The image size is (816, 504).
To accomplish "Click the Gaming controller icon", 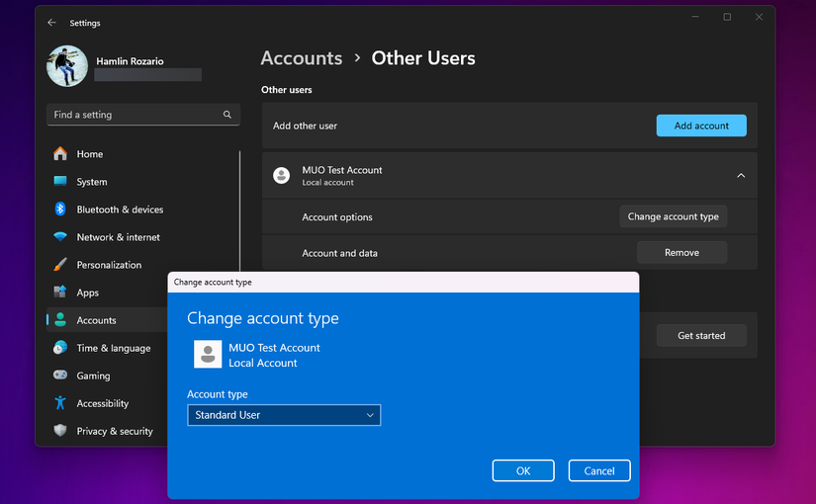I will point(60,375).
